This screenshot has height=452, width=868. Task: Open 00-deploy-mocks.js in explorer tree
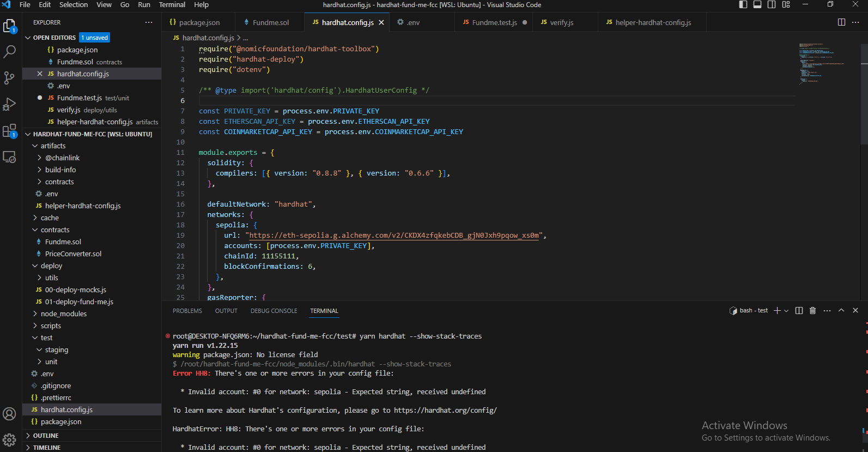[75, 290]
